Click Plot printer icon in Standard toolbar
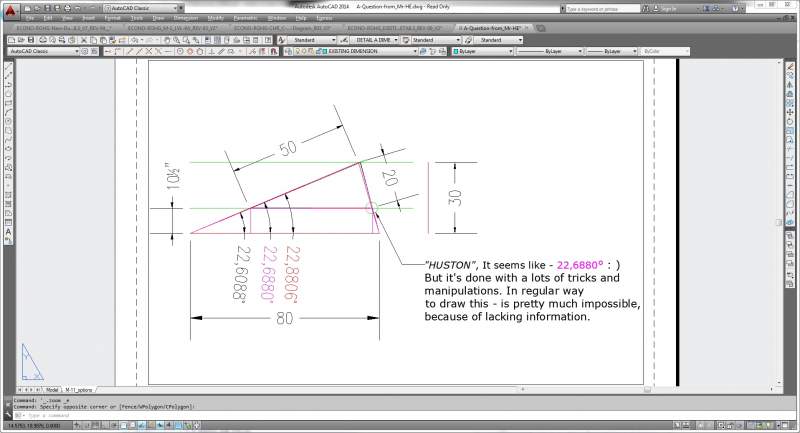 42,40
